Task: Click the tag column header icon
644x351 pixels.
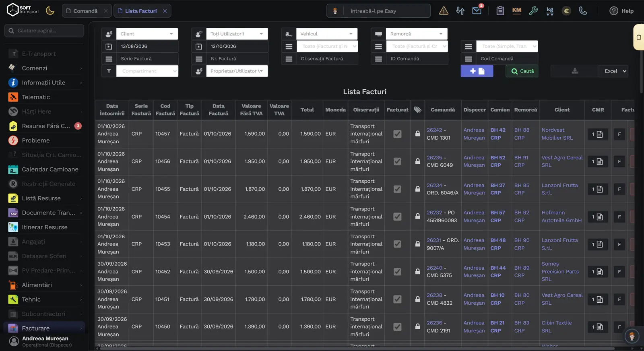Action: coord(418,109)
